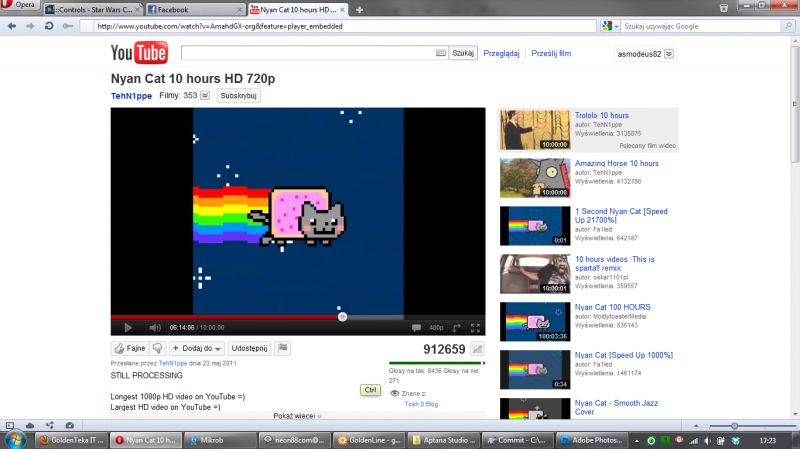
Task: Move the video progress scrubber handle
Action: (342, 317)
